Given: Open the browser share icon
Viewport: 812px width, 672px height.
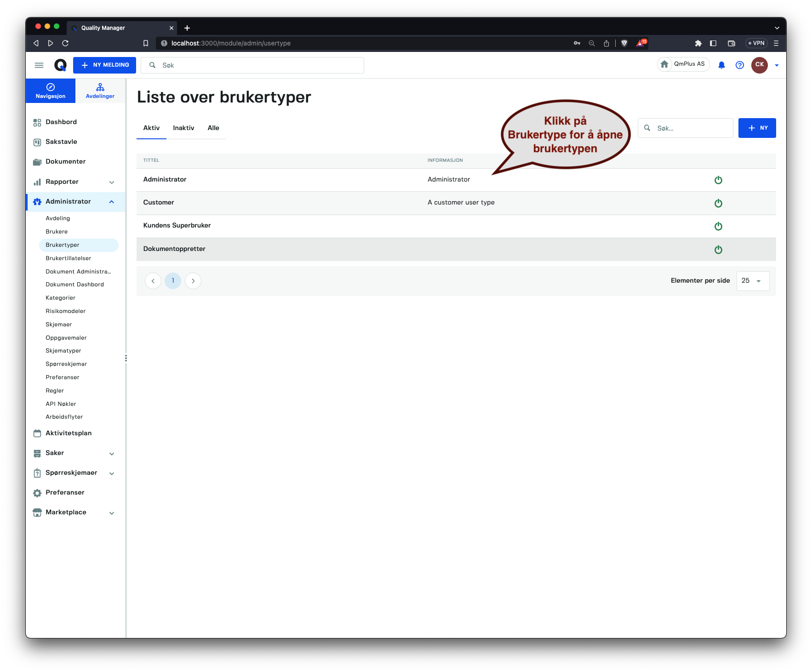Looking at the screenshot, I should 606,43.
